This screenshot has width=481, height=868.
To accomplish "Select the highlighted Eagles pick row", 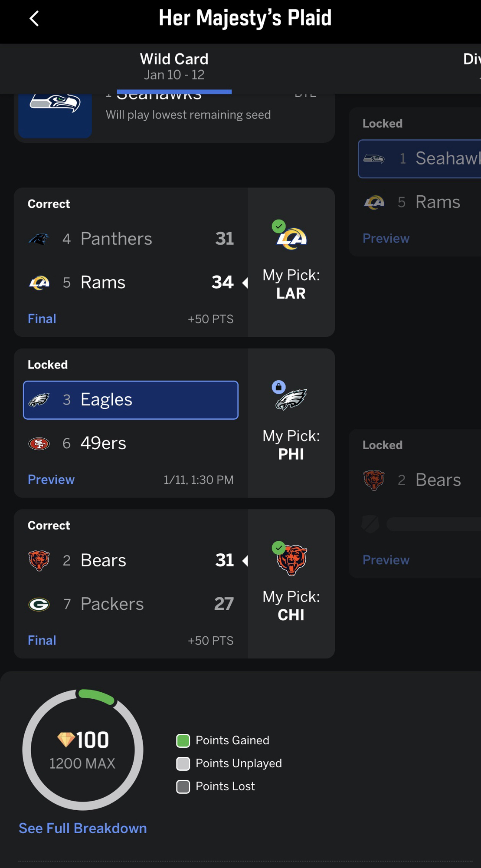I will click(x=131, y=400).
